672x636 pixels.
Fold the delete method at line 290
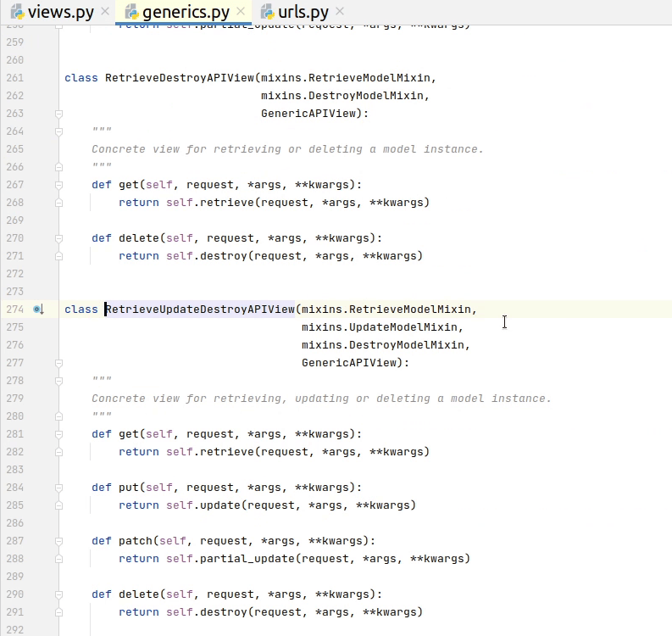coord(59,594)
